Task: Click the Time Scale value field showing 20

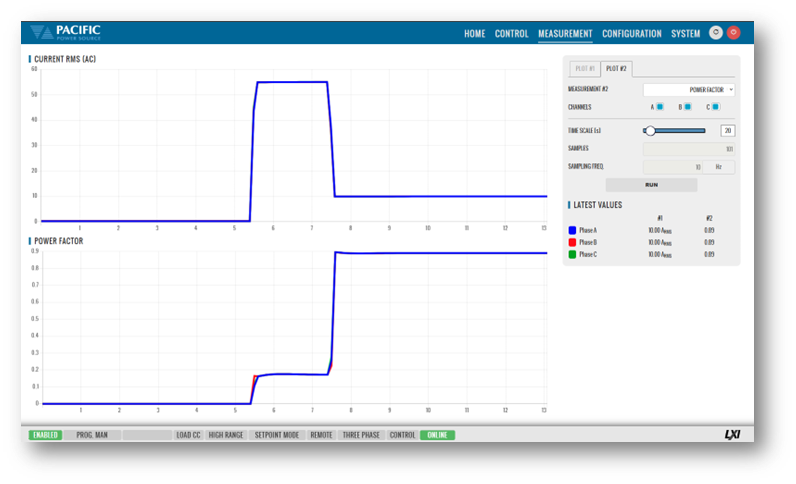Action: [x=727, y=131]
